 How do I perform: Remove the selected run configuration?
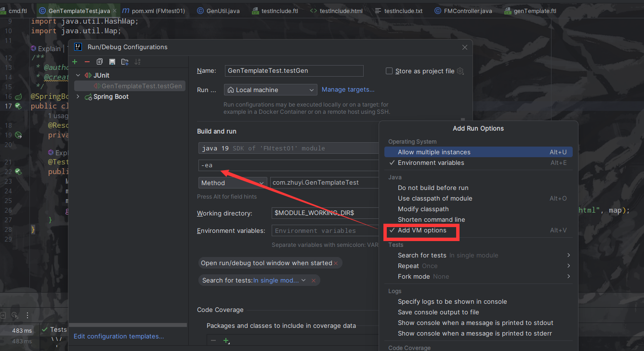click(x=87, y=62)
